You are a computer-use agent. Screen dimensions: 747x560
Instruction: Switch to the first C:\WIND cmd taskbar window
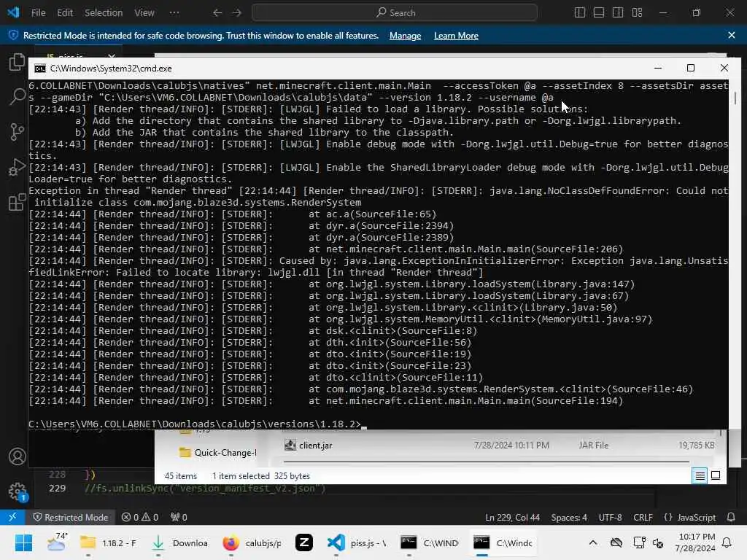click(x=429, y=542)
